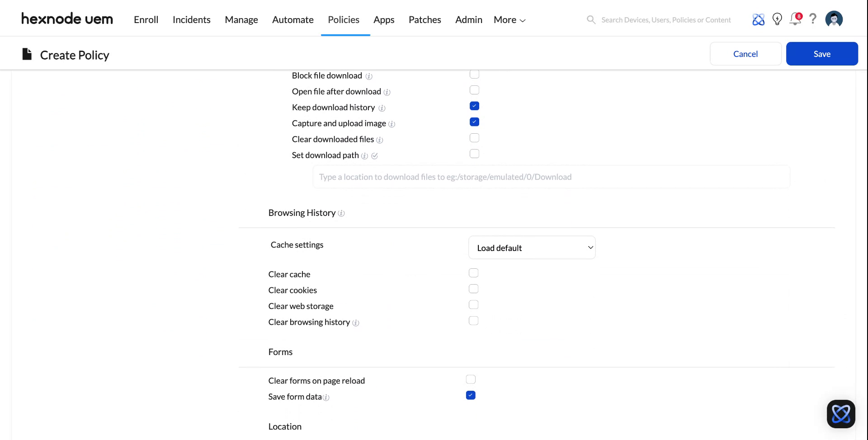Click the lightbulb tips icon
Viewport: 868px width, 440px height.
click(777, 19)
